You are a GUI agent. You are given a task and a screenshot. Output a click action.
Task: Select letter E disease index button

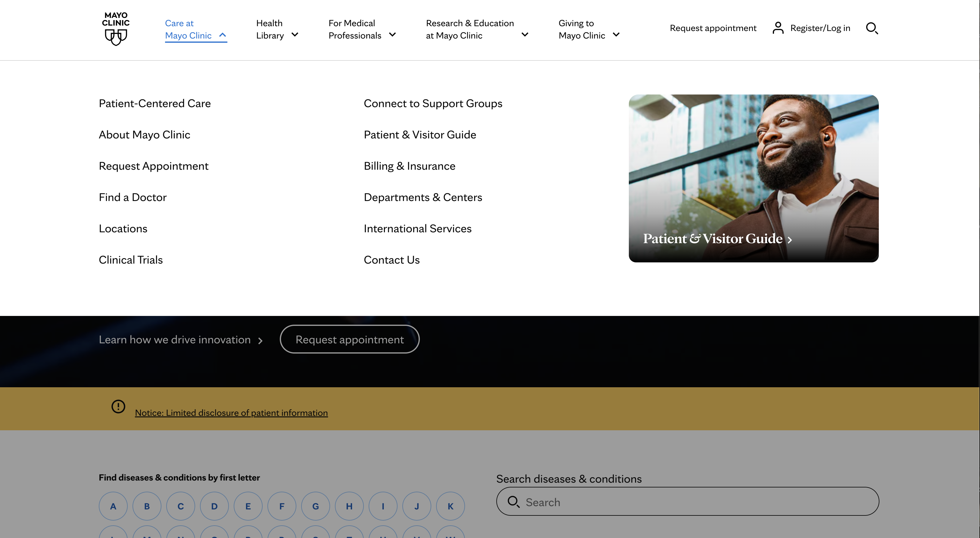(248, 506)
